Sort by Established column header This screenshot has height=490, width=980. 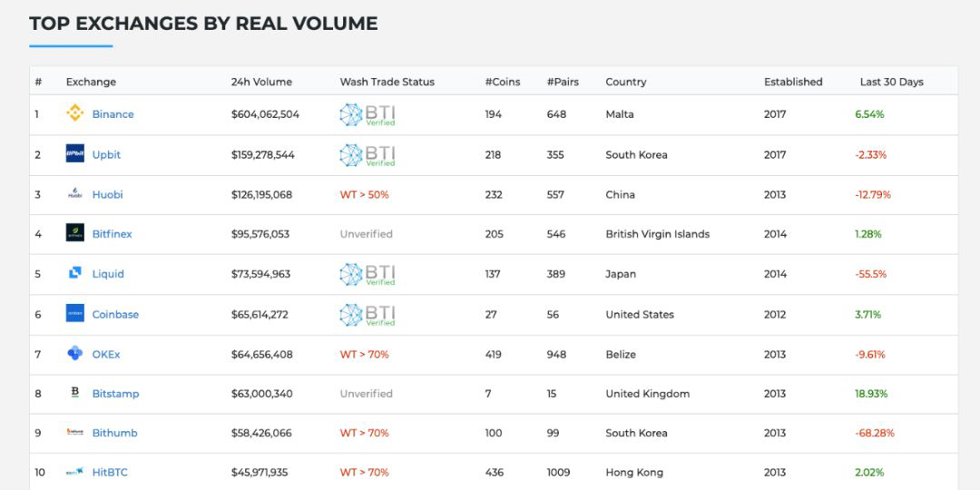(x=793, y=82)
